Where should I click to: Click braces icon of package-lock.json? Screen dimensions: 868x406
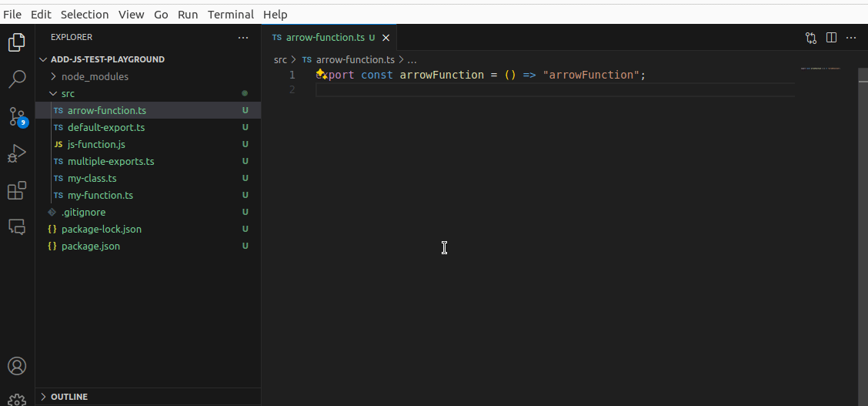tap(52, 230)
